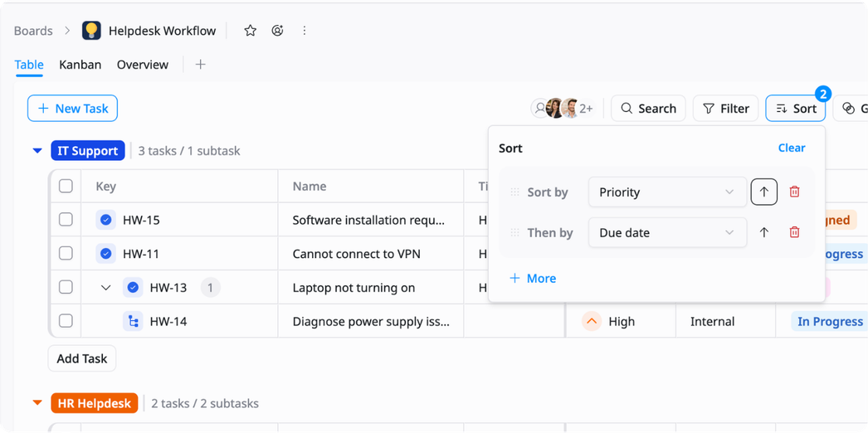Click the IT Support group label
This screenshot has width=868, height=433.
87,151
